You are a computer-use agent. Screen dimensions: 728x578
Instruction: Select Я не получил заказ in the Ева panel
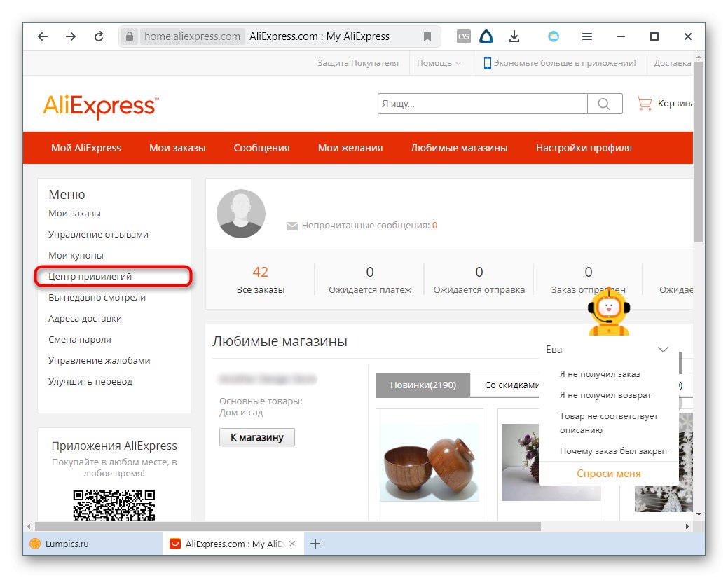[599, 373]
